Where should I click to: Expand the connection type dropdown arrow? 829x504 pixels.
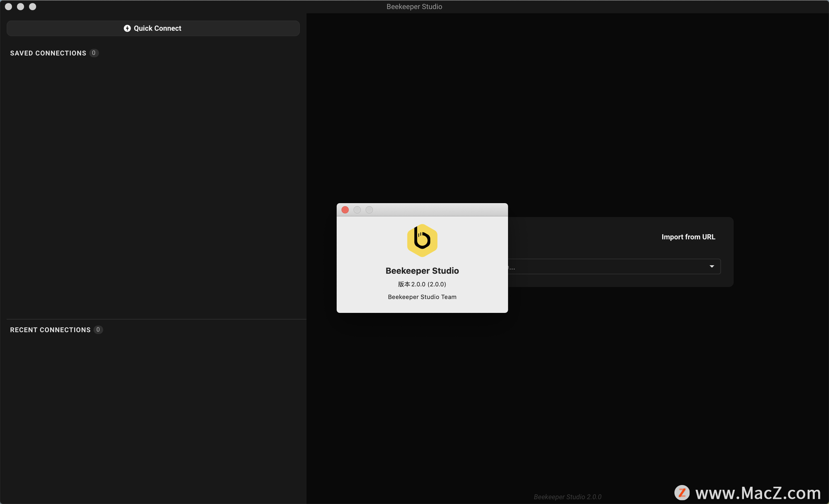click(712, 267)
